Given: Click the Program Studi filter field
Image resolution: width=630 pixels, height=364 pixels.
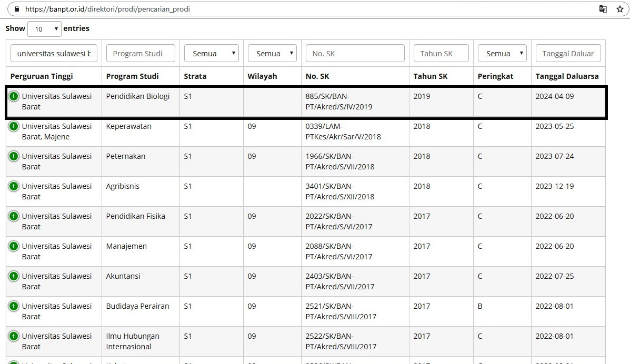Looking at the screenshot, I should pos(141,53).
